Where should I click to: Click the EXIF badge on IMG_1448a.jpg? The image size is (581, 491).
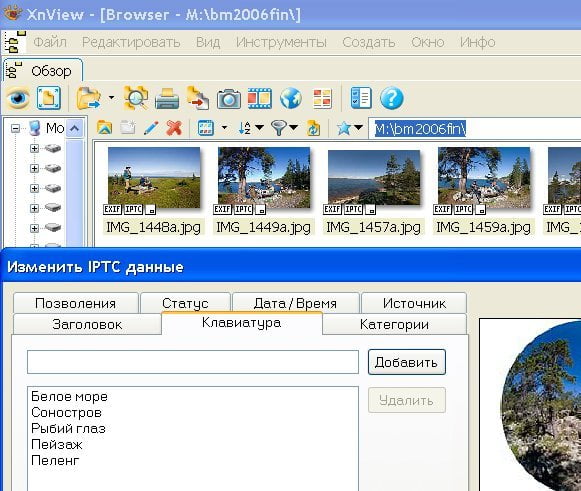click(112, 209)
